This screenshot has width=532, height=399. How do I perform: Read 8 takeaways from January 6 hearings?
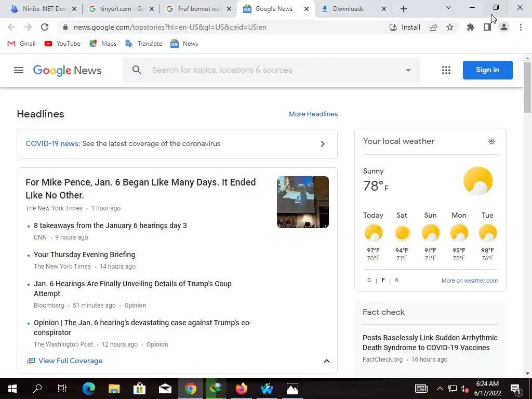tap(110, 225)
